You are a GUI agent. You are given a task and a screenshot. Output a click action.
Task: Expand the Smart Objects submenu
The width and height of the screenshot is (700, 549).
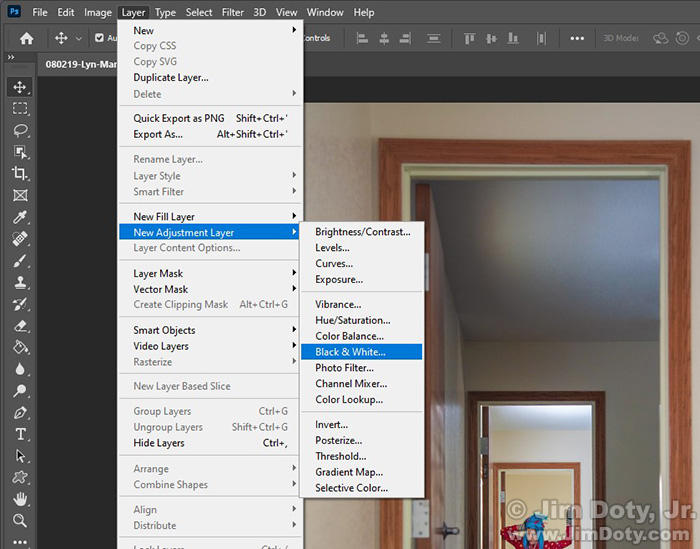pyautogui.click(x=210, y=330)
